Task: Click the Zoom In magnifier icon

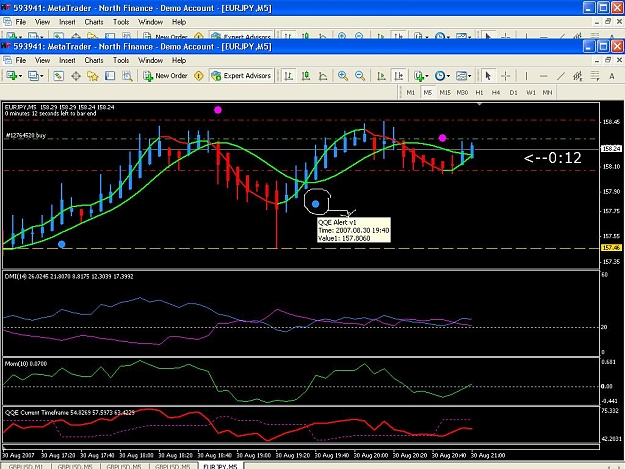Action: [x=342, y=76]
